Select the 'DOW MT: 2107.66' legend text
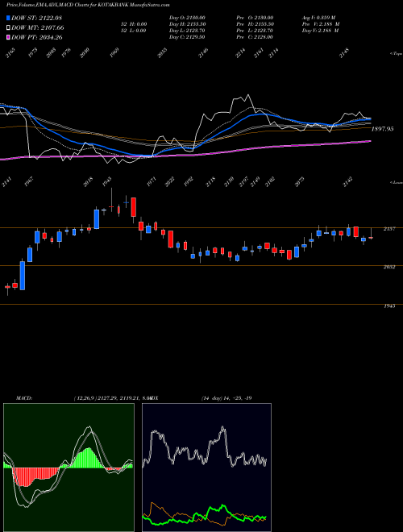403x532 pixels. (x=38, y=27)
